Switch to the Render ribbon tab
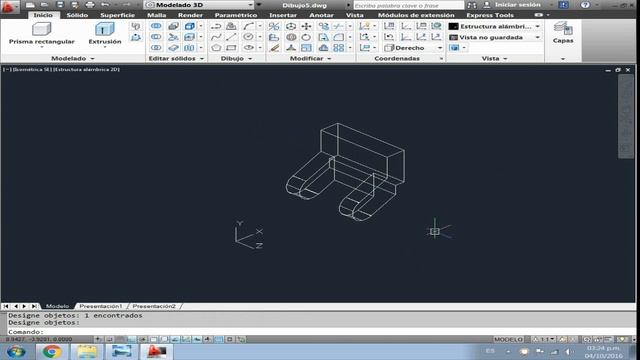Image resolution: width=640 pixels, height=360 pixels. pos(190,15)
